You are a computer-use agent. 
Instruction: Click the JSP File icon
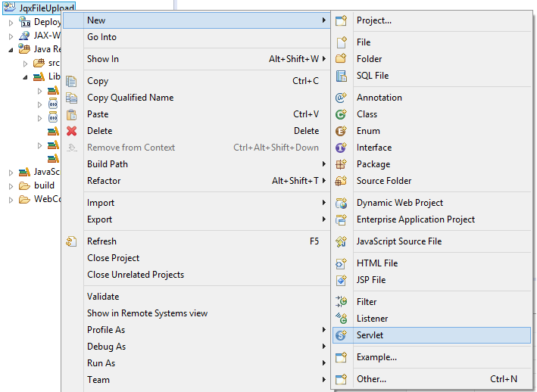click(x=341, y=280)
